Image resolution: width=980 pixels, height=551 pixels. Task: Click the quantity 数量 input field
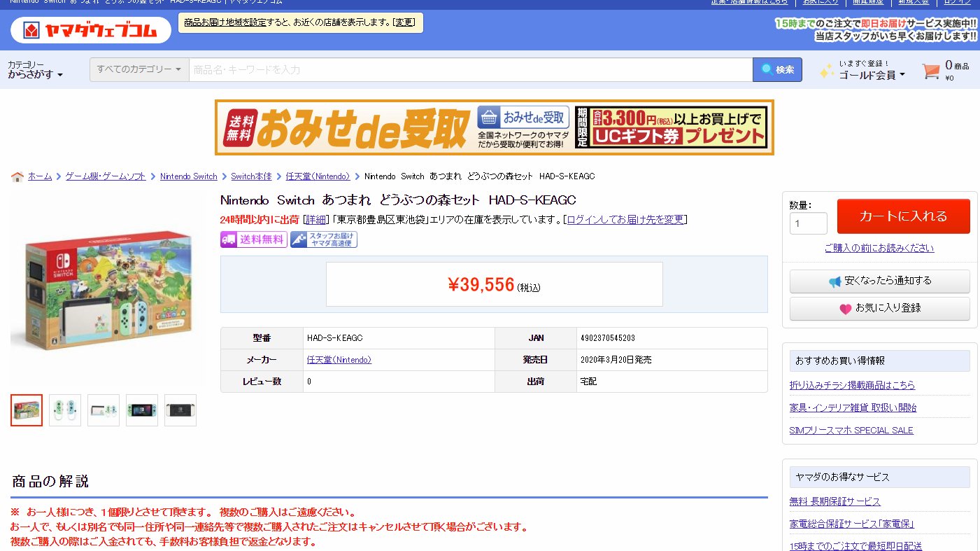(x=808, y=223)
